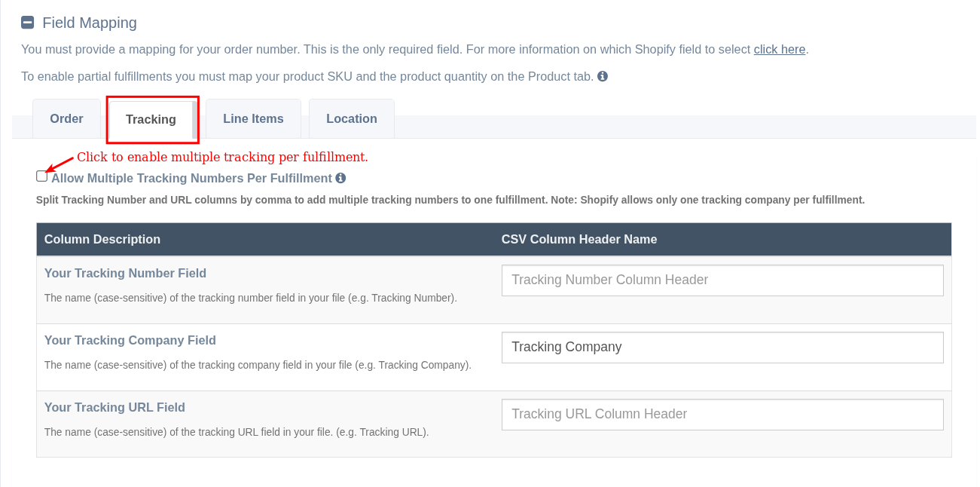Image resolution: width=980 pixels, height=487 pixels.
Task: Go to the Location tab
Action: (351, 118)
